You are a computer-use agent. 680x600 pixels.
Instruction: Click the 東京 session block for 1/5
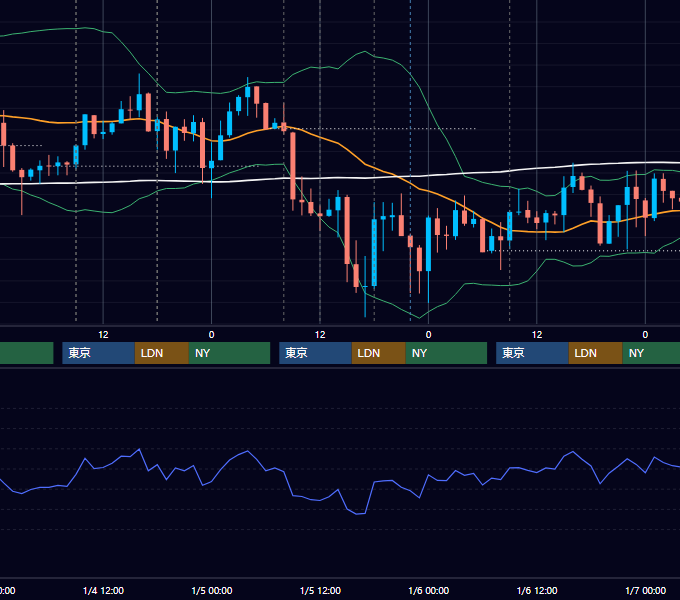click(315, 353)
